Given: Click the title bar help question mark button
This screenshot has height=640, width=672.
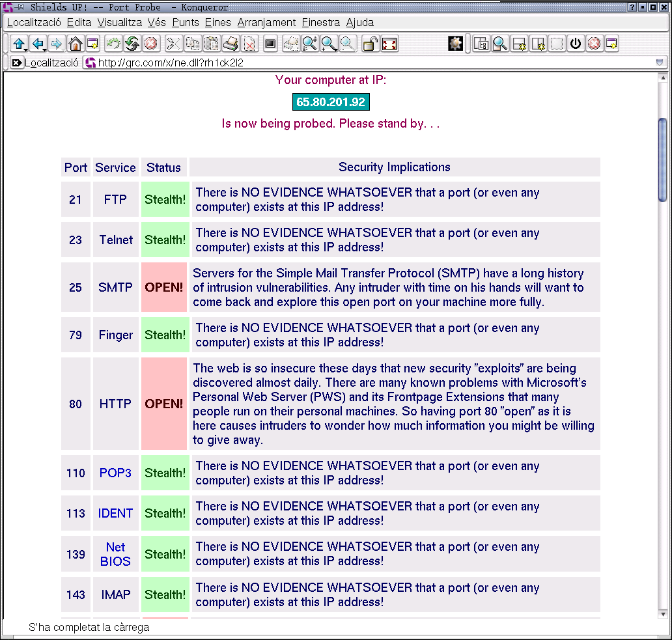Looking at the screenshot, I should tap(632, 7).
